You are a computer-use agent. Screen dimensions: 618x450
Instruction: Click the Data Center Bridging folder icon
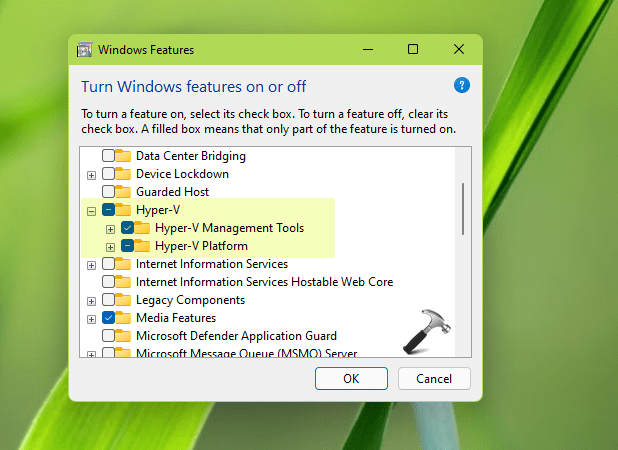(123, 156)
